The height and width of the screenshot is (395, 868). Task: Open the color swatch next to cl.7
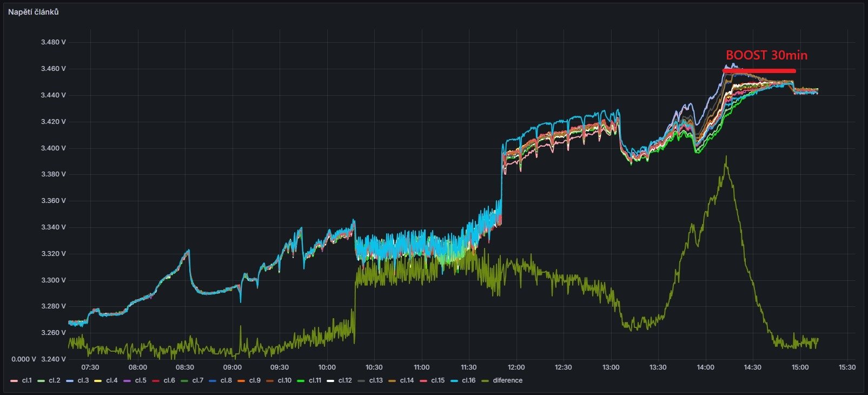coord(184,381)
